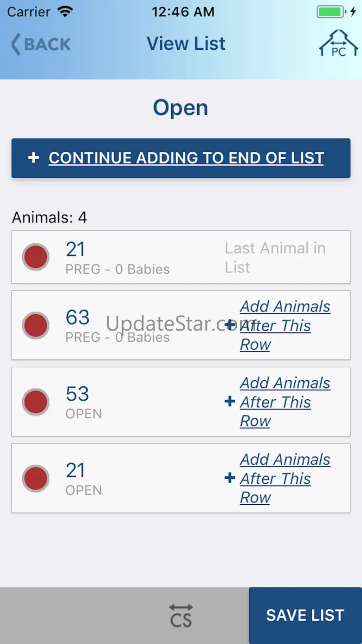The width and height of the screenshot is (362, 644).
Task: Tap the CS swap arrows icon
Action: tap(181, 615)
